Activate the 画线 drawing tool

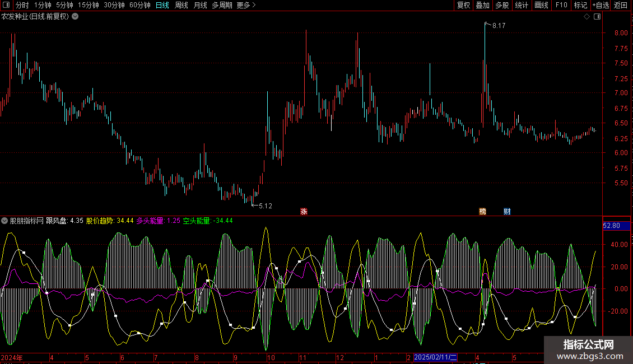tap(541, 5)
